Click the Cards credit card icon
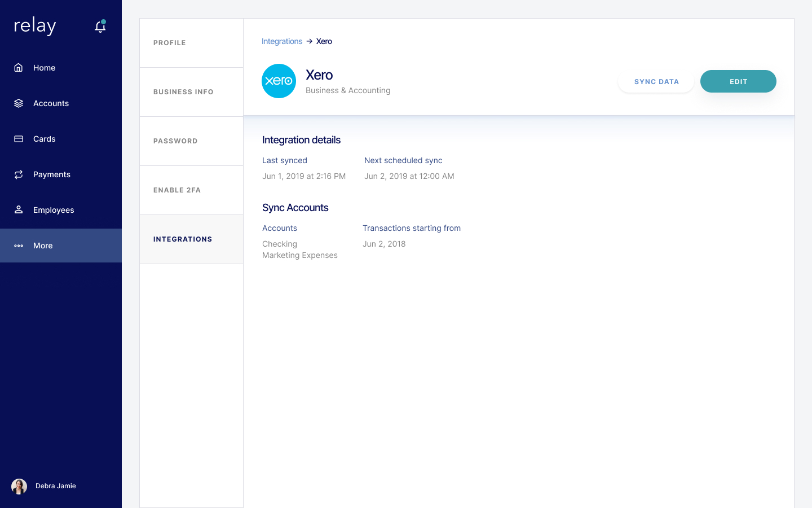This screenshot has height=508, width=812. (19, 139)
